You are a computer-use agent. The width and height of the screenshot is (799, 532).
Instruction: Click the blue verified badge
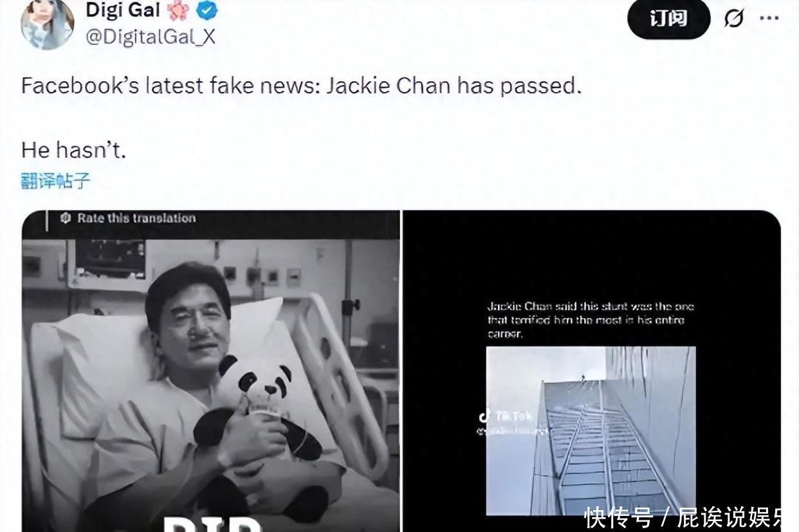(207, 10)
